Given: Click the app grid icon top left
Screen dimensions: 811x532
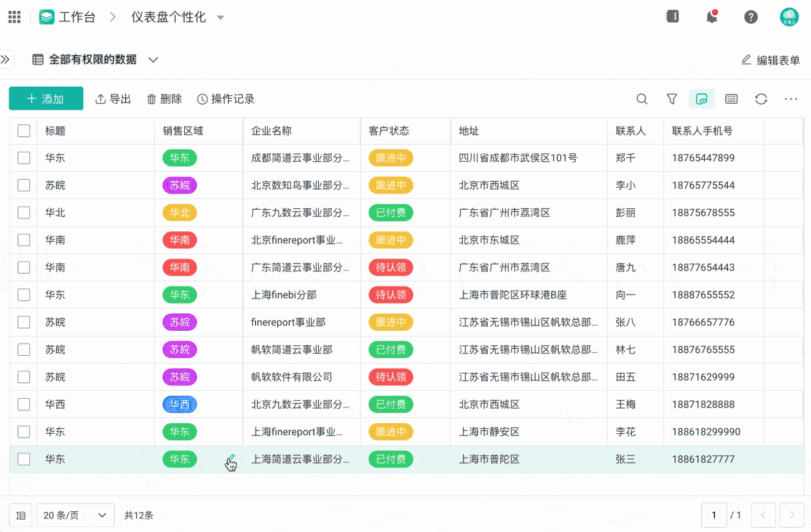Looking at the screenshot, I should click(x=14, y=16).
